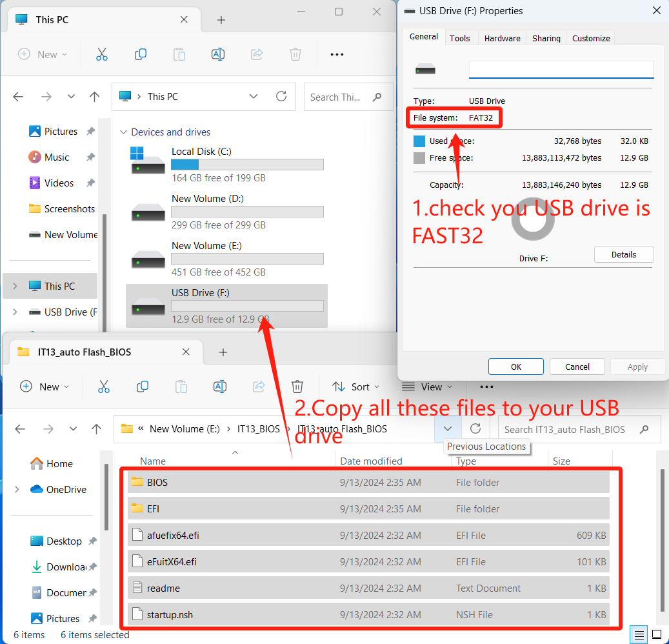
Task: Open the See more (three dots) menu in This PC
Action: tap(337, 55)
